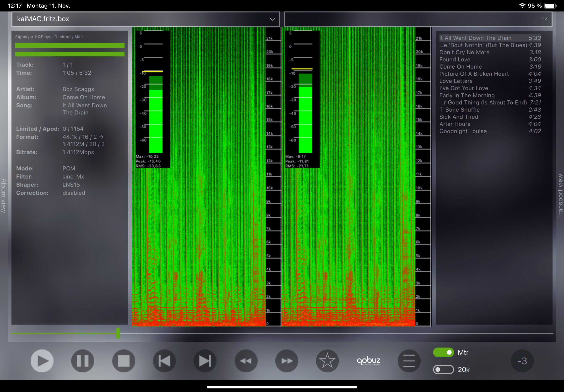Pause the current song
This screenshot has height=392, width=564.
[83, 361]
